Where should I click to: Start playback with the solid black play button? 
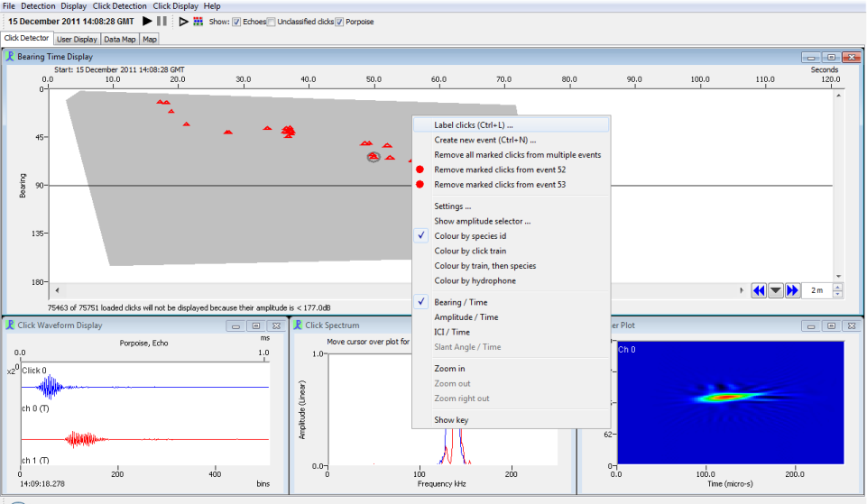[147, 21]
